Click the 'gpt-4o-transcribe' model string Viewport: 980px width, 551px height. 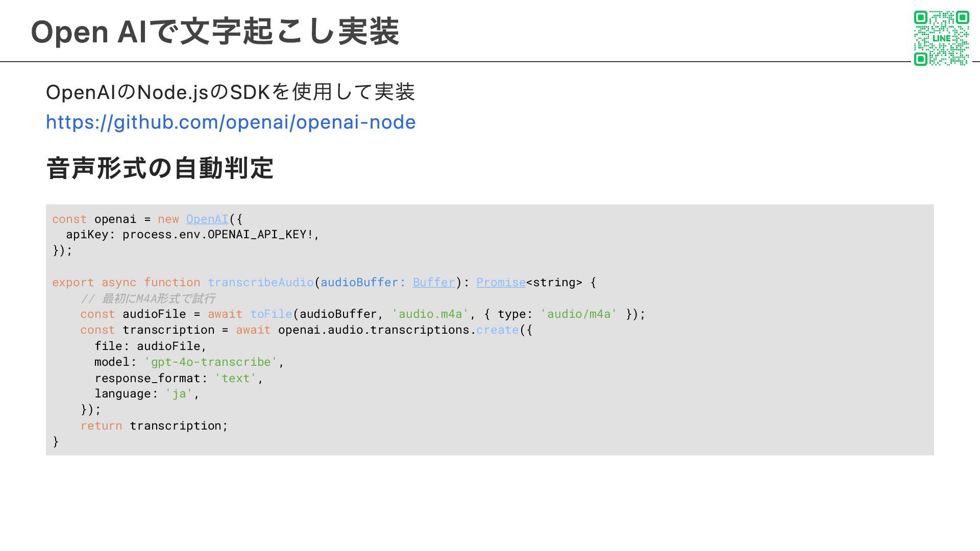point(211,362)
